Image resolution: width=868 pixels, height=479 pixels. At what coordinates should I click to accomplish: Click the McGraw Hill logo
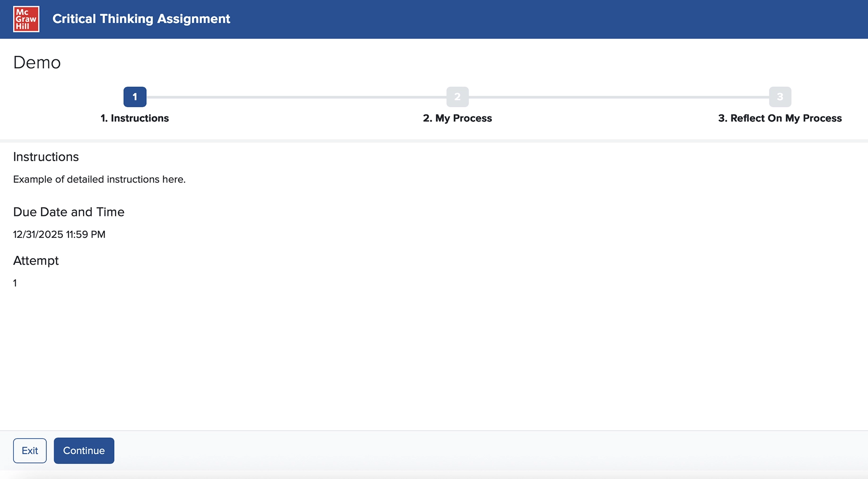(26, 19)
